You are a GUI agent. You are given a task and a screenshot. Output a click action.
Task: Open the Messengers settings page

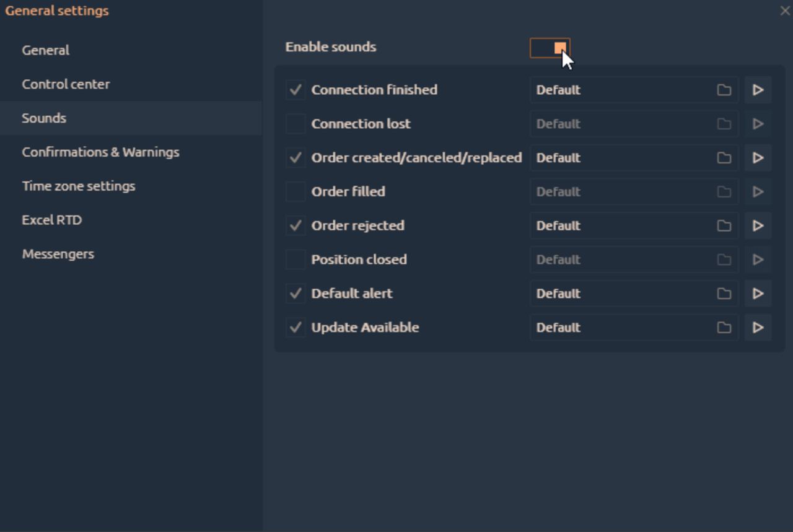[x=58, y=254]
